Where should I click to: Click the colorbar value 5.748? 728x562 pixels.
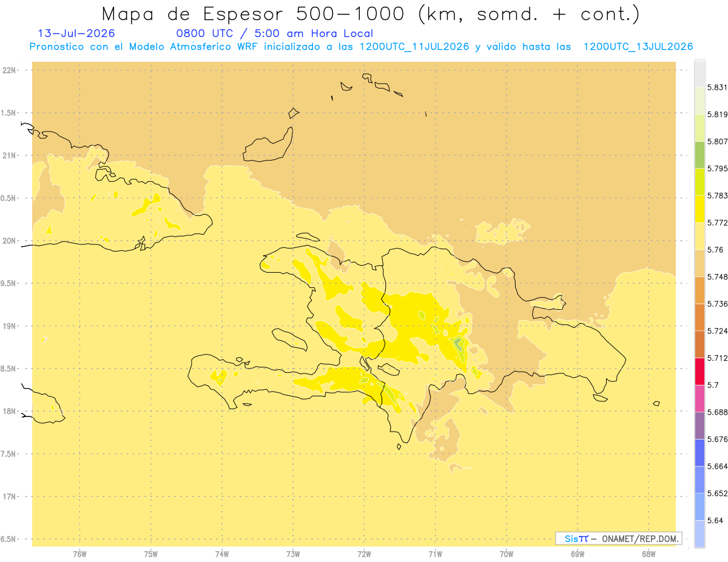click(718, 276)
